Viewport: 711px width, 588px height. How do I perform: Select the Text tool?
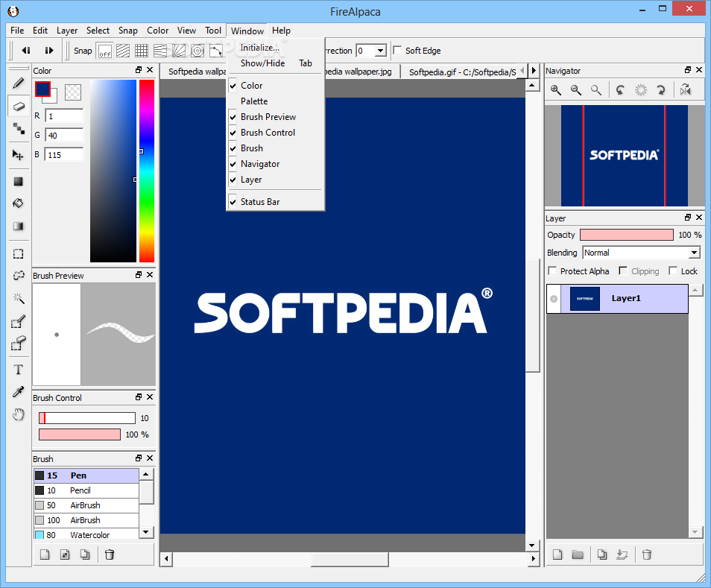[18, 370]
